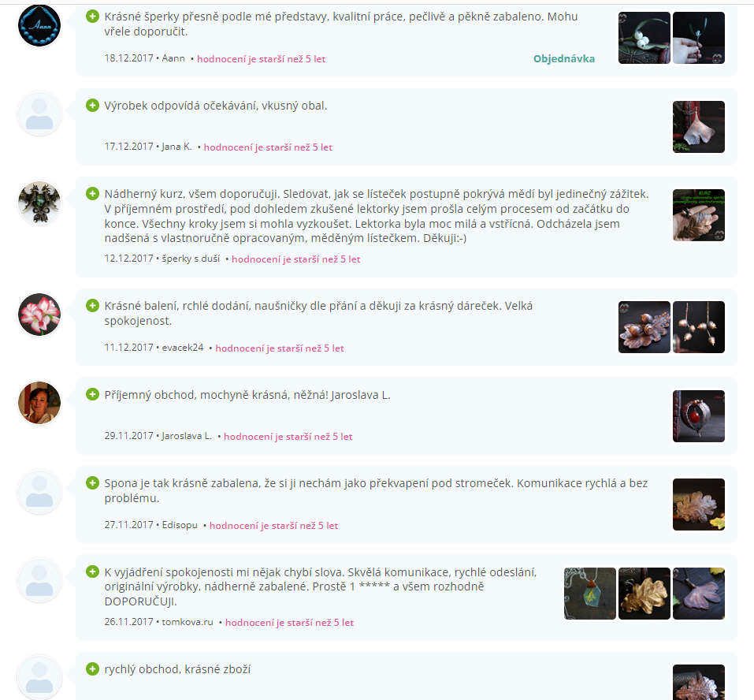
Task: View the ginkgo leaf thumbnail
Action: click(699, 127)
